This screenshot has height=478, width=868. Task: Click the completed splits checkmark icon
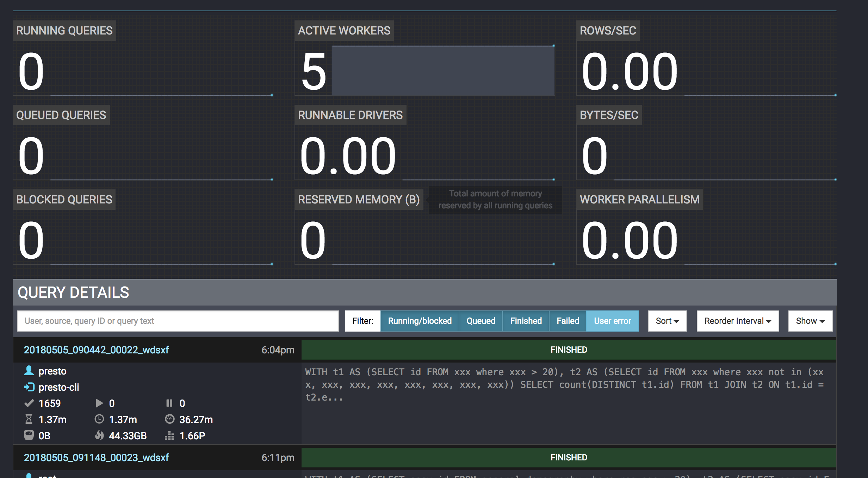[29, 403]
